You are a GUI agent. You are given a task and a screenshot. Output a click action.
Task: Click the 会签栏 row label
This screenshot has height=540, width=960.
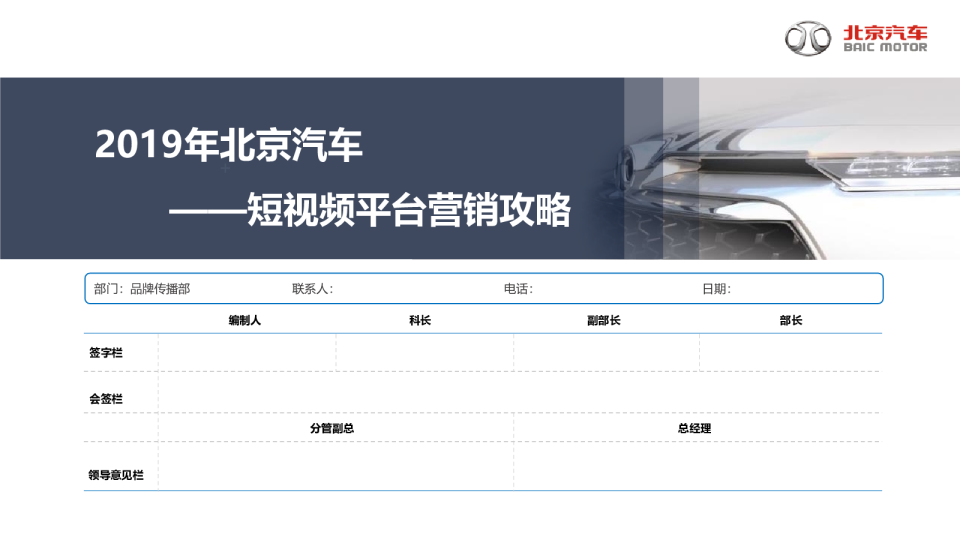[x=106, y=398]
